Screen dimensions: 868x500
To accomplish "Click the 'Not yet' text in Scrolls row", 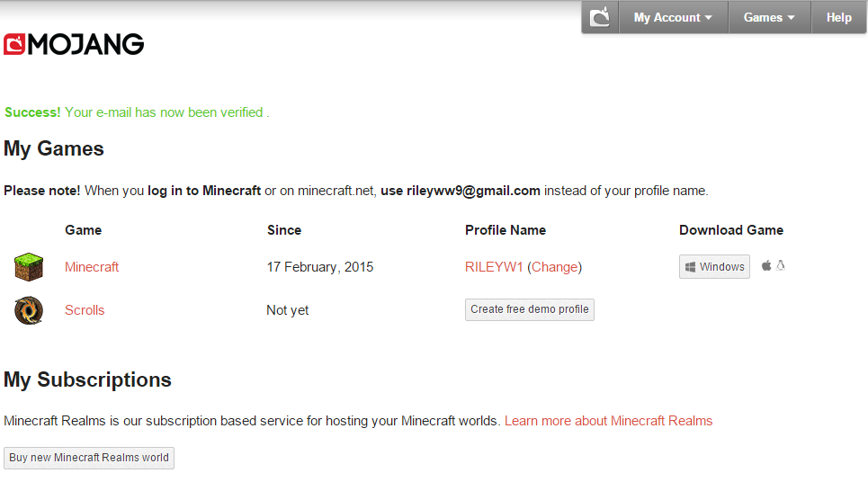I will click(287, 310).
